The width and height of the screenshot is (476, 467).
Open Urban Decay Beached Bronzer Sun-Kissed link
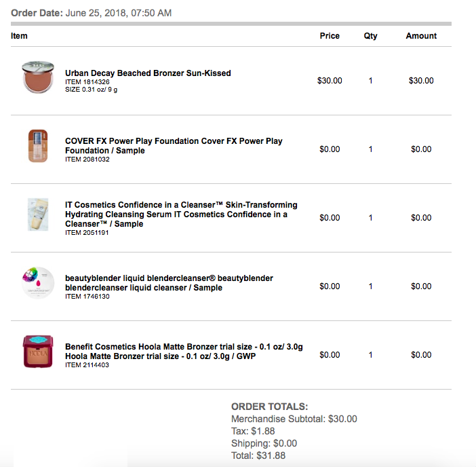(148, 73)
